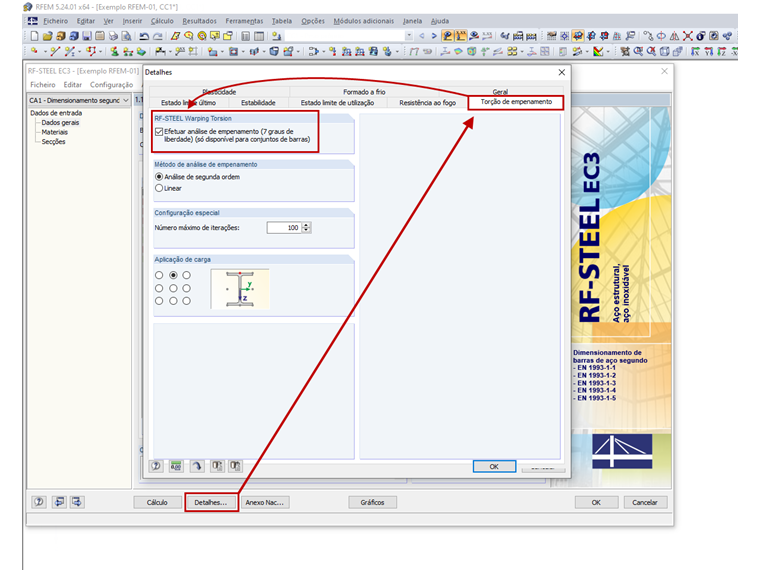Click 'Cancelar' in the RF-STEEL EC3 window
This screenshot has width=760, height=570.
click(645, 502)
